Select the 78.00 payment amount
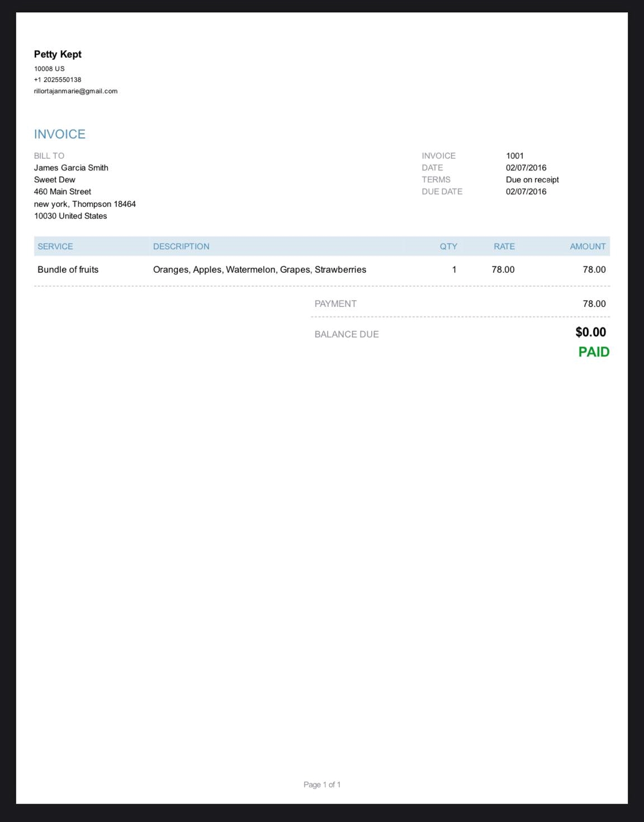The height and width of the screenshot is (822, 644). (x=594, y=304)
